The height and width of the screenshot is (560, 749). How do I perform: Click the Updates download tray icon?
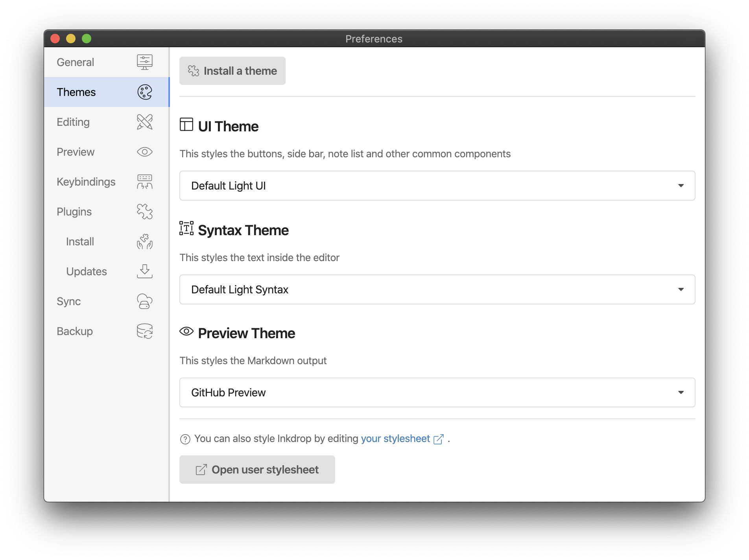[144, 271]
